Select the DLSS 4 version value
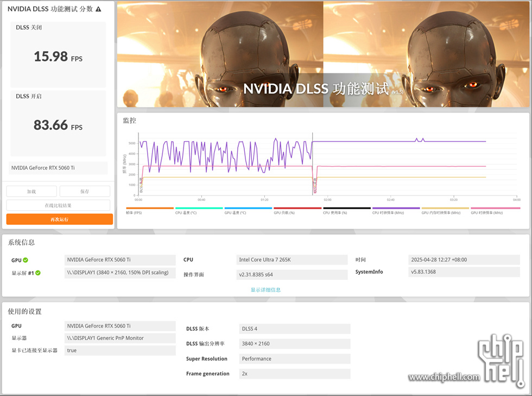The height and width of the screenshot is (396, 532). 294,329
